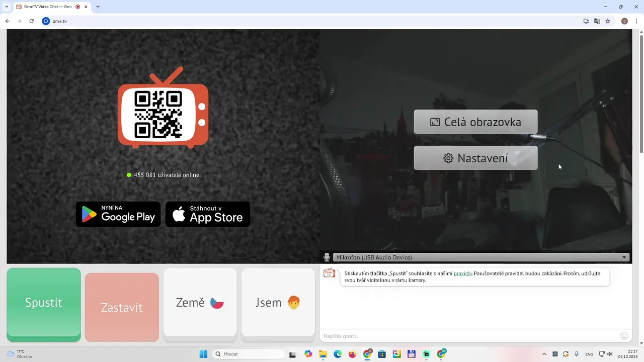Open Copilot from the taskbar
Image resolution: width=644 pixels, height=362 pixels.
click(308, 354)
